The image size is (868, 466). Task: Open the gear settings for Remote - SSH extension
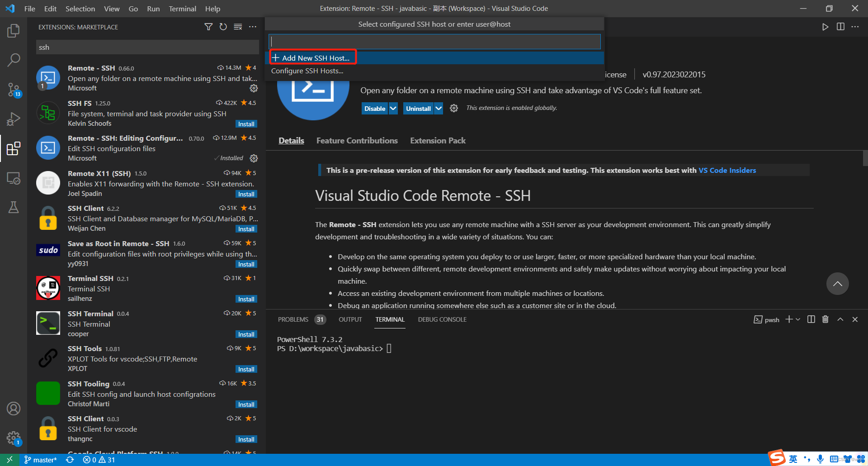coord(254,88)
